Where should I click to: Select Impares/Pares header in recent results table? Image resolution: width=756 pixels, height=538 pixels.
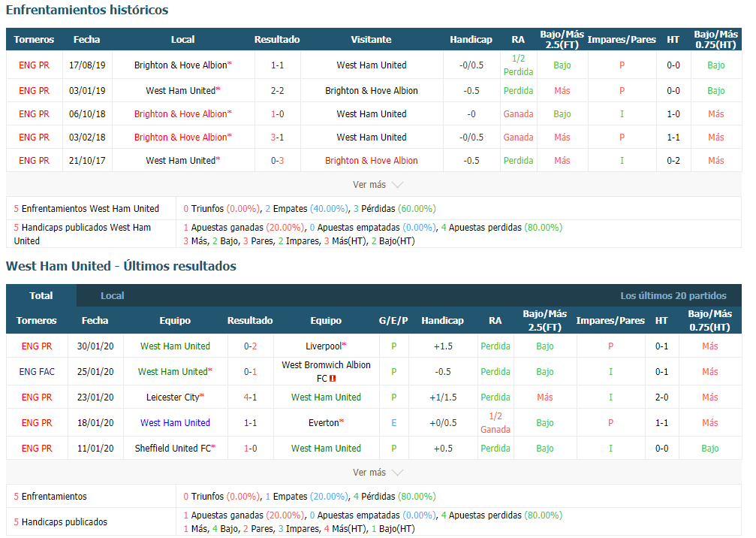[x=610, y=320]
